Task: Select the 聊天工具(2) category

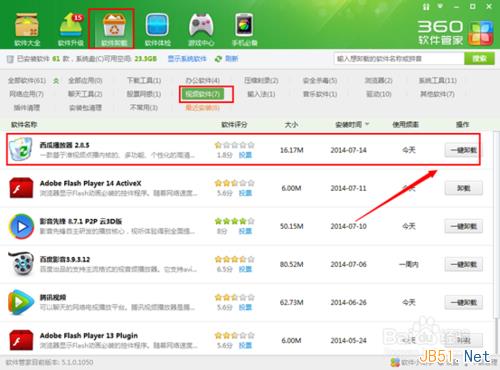Action: pyautogui.click(x=85, y=94)
